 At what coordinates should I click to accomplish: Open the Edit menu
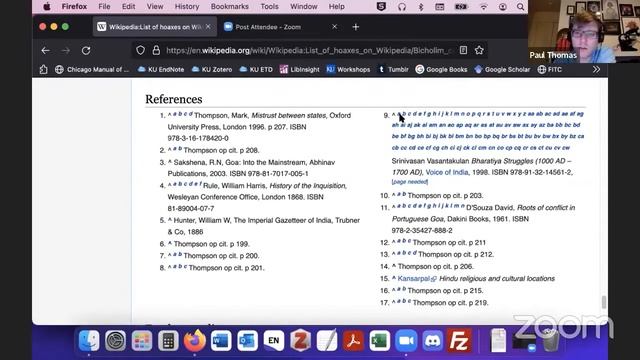click(128, 7)
